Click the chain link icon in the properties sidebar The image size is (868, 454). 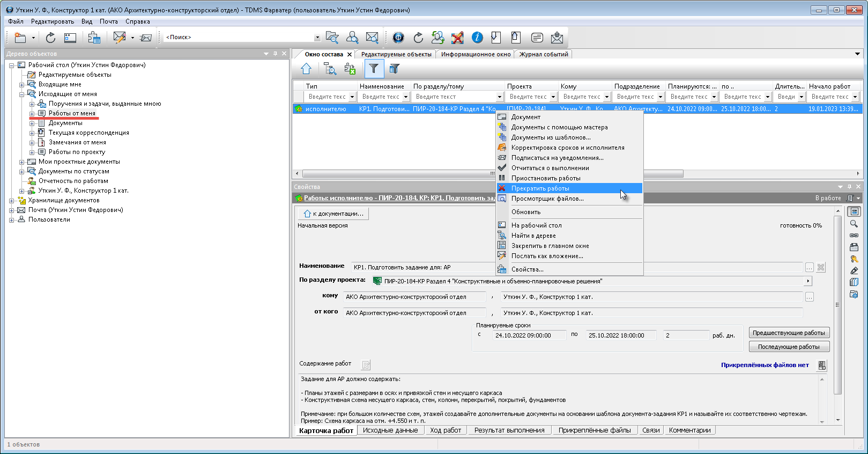click(854, 236)
